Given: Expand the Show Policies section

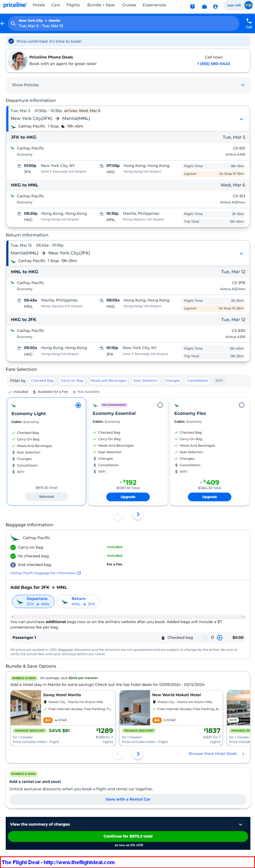Looking at the screenshot, I should [x=128, y=85].
